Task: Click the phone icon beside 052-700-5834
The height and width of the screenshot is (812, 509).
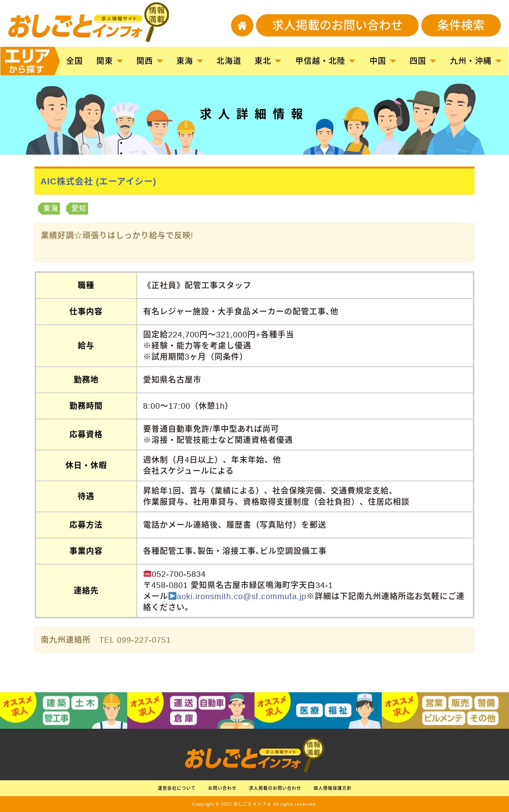Action: coord(147,574)
